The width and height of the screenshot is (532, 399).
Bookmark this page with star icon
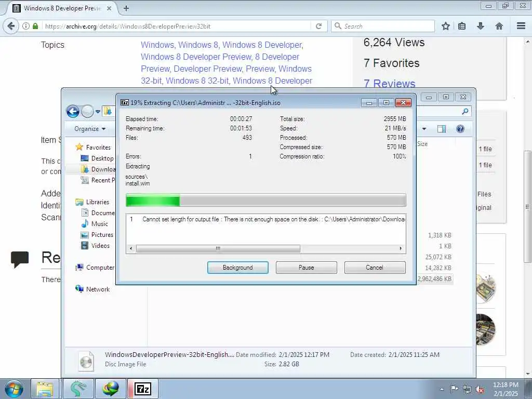coord(445,26)
